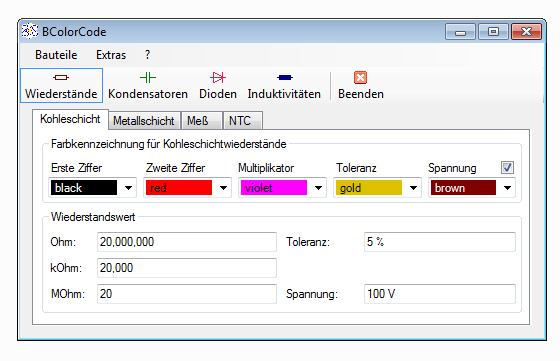Maximize the BColorCode window

click(x=493, y=32)
